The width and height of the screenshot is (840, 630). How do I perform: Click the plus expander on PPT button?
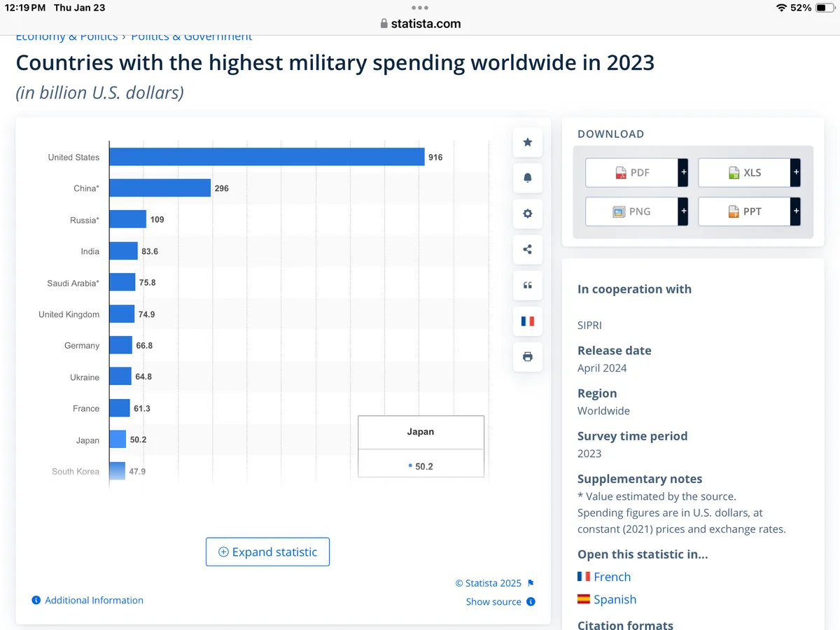tap(796, 211)
